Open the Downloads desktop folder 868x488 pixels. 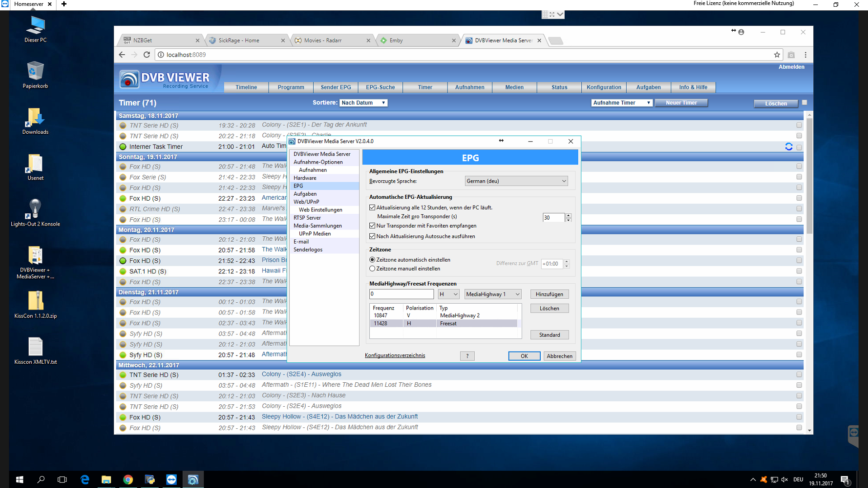(35, 121)
